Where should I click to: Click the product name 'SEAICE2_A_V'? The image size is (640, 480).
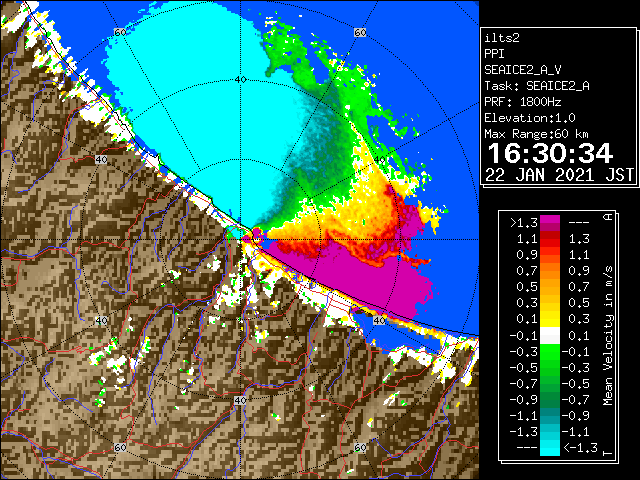[523, 70]
